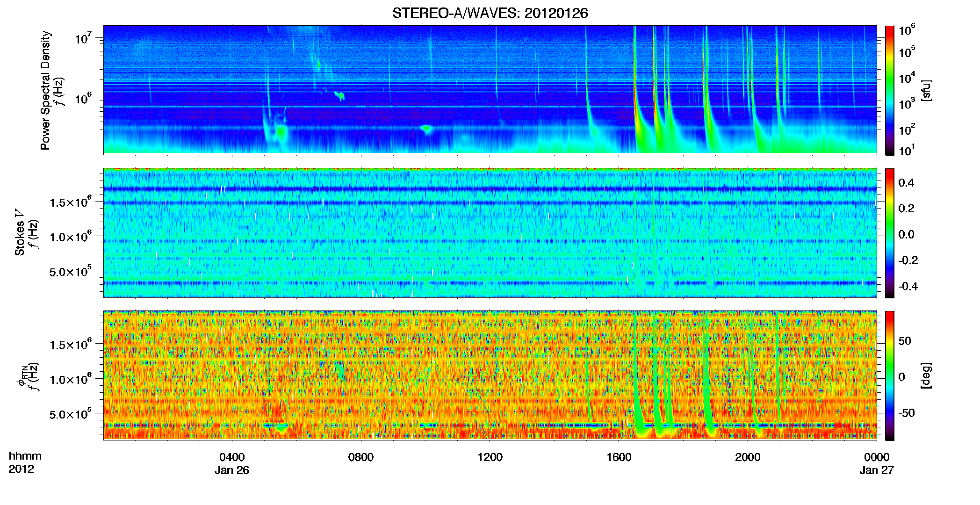This screenshot has height=505, width=980.
Task: Click the 10^6 frequency tick on Power Spectral Density axis
Action: coord(83,98)
